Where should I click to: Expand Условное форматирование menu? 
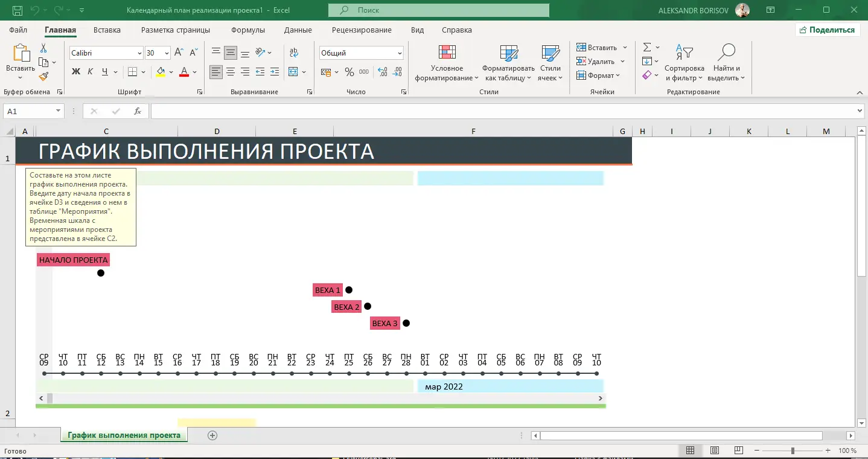click(447, 63)
